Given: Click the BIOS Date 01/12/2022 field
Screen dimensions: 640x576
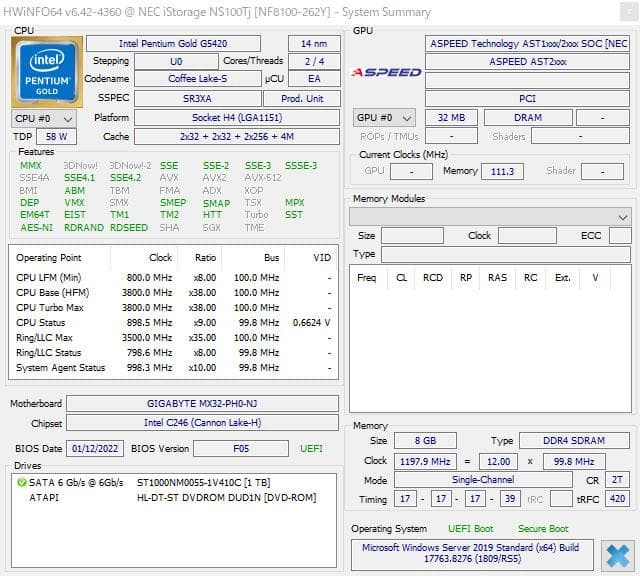Looking at the screenshot, I should click(x=95, y=448).
